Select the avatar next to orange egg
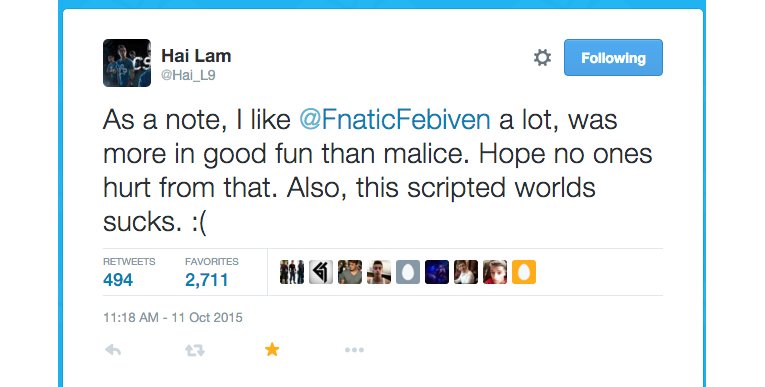Viewport: 765px width, 387px height. [x=495, y=272]
